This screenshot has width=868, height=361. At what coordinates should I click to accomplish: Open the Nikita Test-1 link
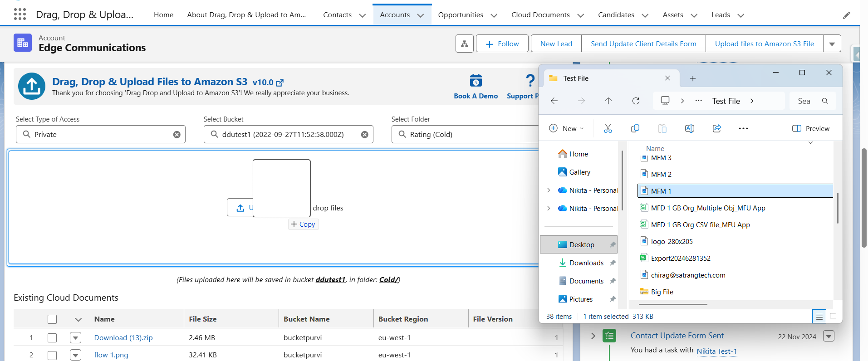[717, 351]
